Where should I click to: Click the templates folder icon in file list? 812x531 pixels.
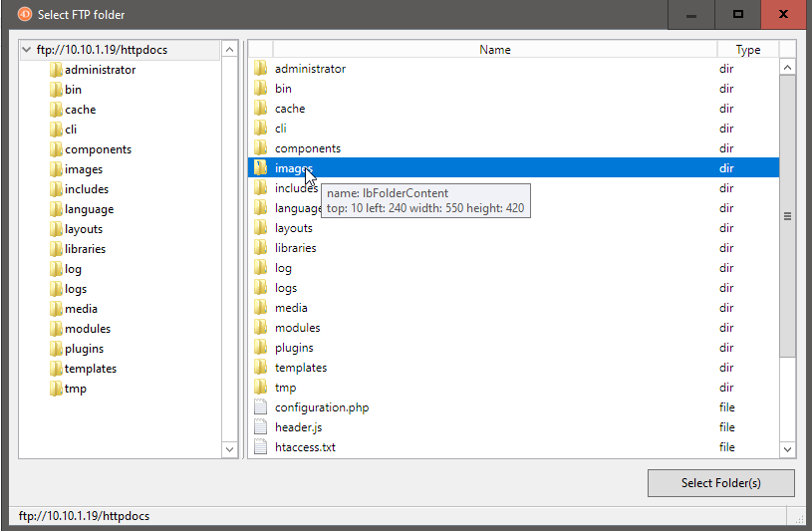tap(261, 368)
